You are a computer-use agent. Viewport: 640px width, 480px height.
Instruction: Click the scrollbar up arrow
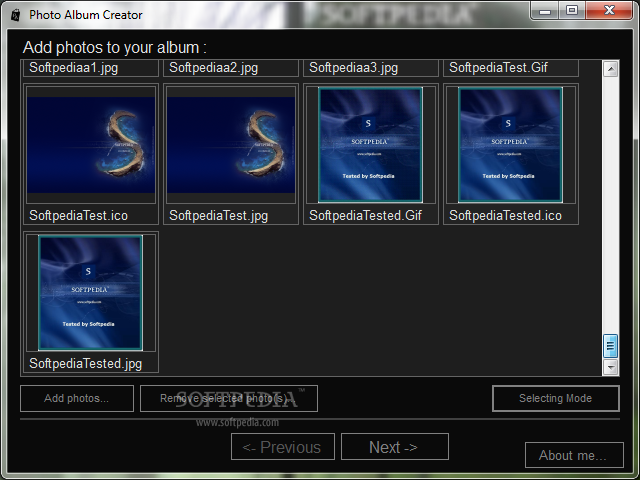point(611,69)
